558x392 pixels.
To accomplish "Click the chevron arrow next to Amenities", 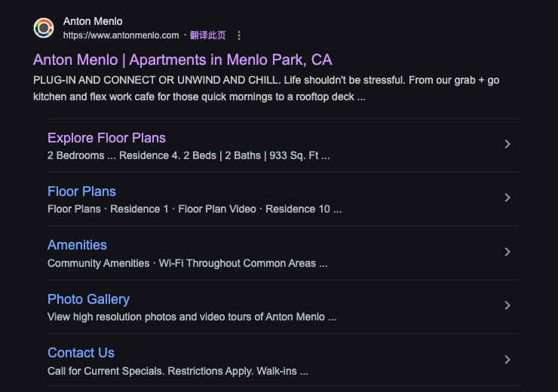I will click(x=507, y=252).
